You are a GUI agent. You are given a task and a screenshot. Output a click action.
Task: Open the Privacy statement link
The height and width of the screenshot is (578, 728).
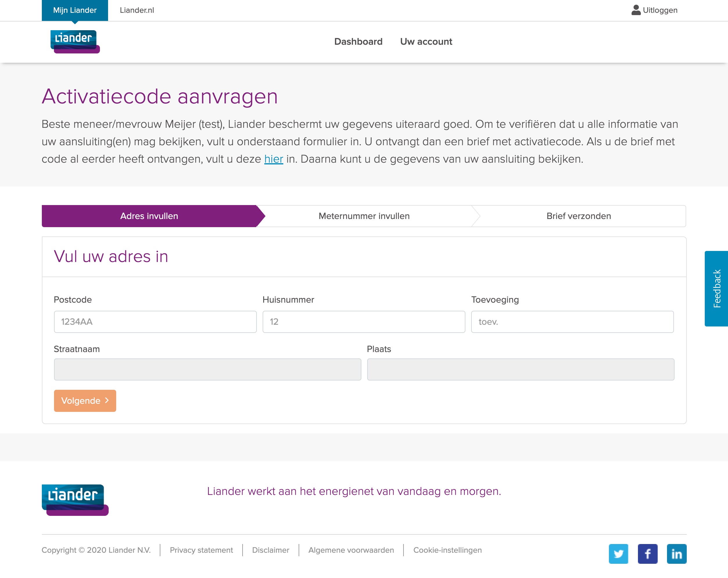click(201, 550)
